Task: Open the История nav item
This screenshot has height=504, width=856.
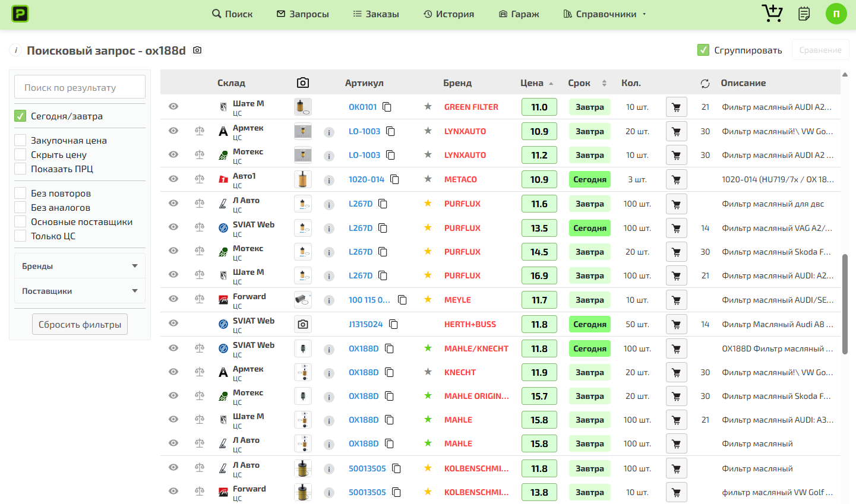Action: (449, 14)
